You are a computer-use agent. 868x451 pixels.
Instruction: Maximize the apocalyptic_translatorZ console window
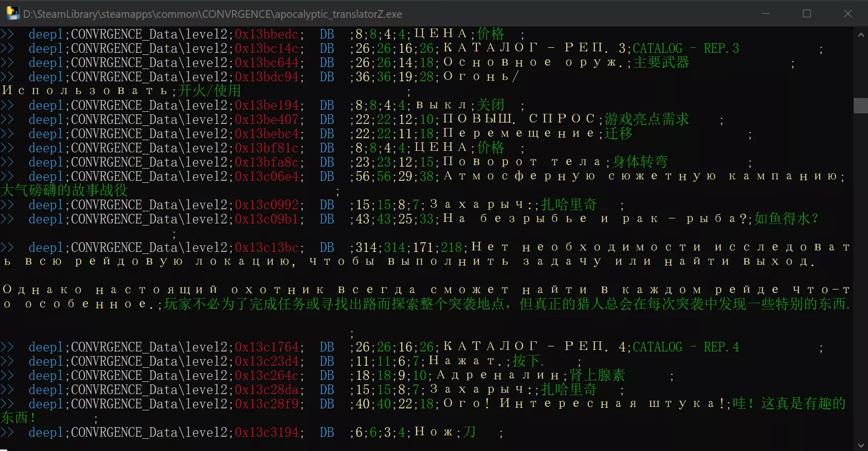click(807, 14)
